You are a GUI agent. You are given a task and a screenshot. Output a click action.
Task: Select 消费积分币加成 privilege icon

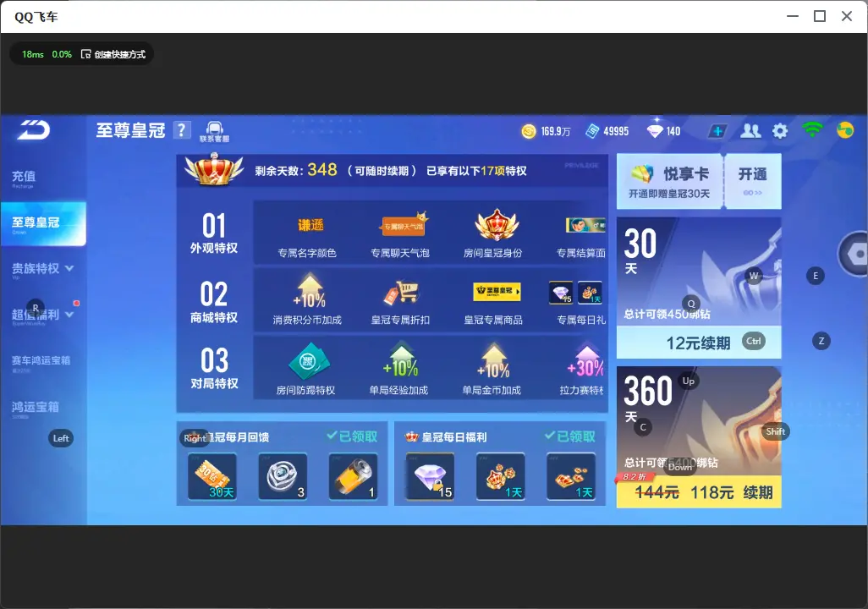(x=310, y=291)
